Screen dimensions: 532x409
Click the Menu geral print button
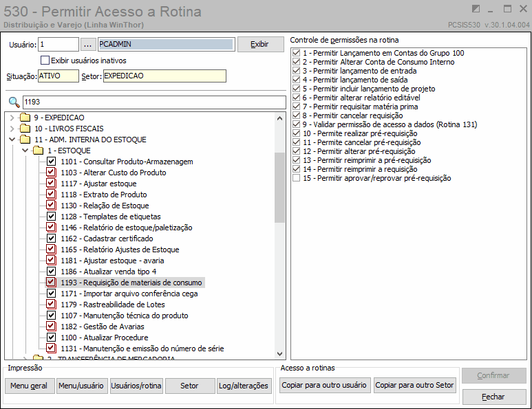tap(30, 386)
